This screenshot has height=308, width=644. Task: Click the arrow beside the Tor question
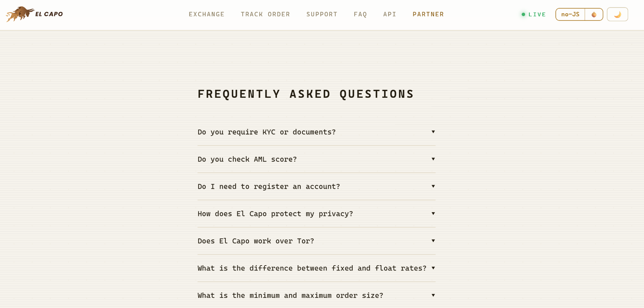click(433, 241)
